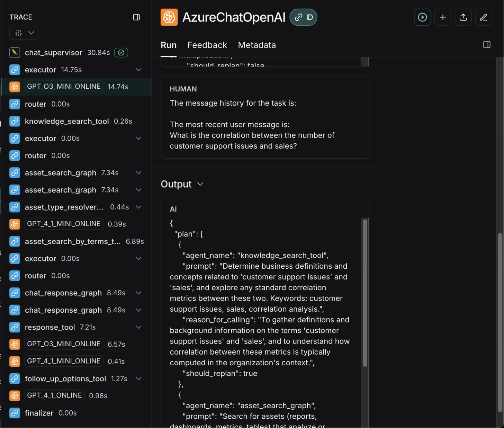Click the chain icon of router above chat_response_graph
504x428 pixels.
pos(15,276)
